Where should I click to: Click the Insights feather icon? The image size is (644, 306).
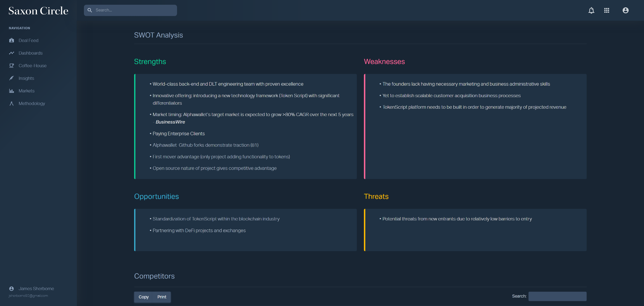pyautogui.click(x=12, y=78)
